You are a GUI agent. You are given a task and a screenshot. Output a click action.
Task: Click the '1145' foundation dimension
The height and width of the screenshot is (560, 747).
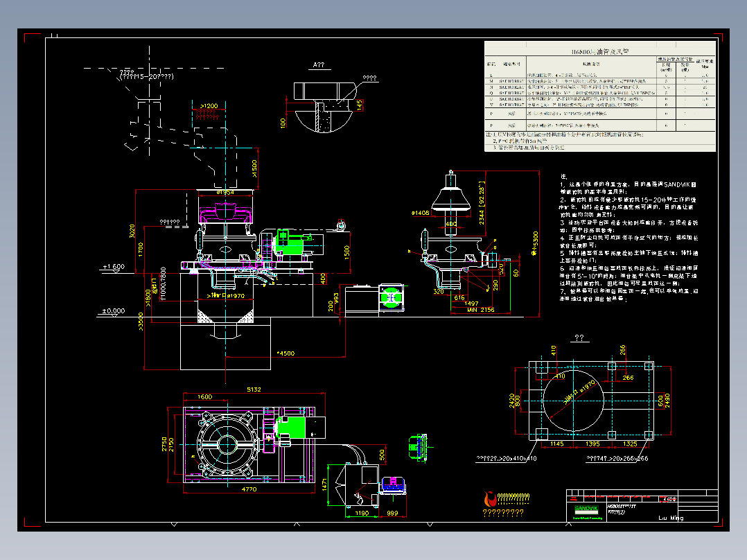(x=557, y=444)
